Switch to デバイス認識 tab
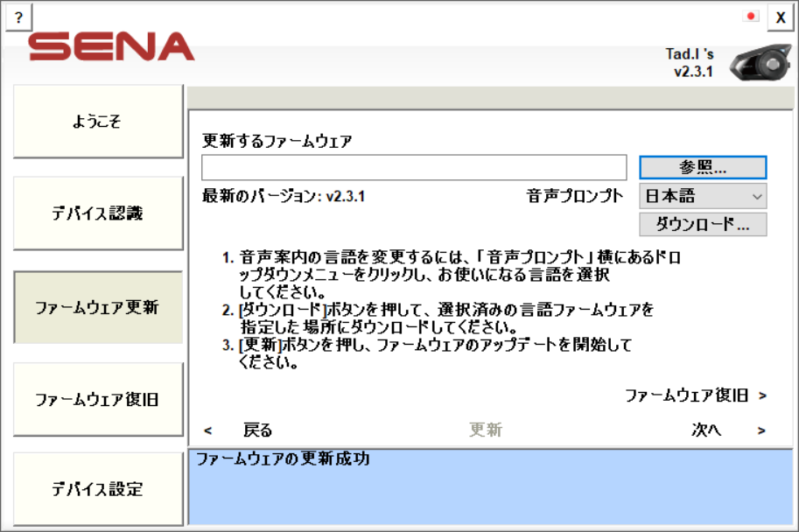 (98, 213)
